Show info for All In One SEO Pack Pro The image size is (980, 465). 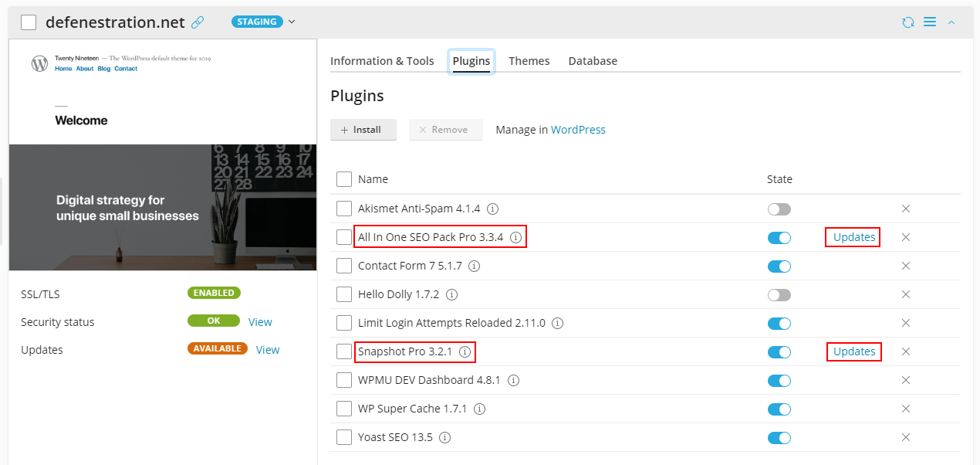coord(515,237)
